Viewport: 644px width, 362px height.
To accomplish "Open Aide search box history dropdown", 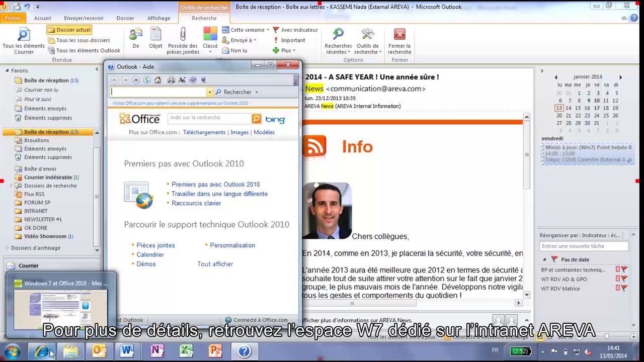I will point(210,92).
